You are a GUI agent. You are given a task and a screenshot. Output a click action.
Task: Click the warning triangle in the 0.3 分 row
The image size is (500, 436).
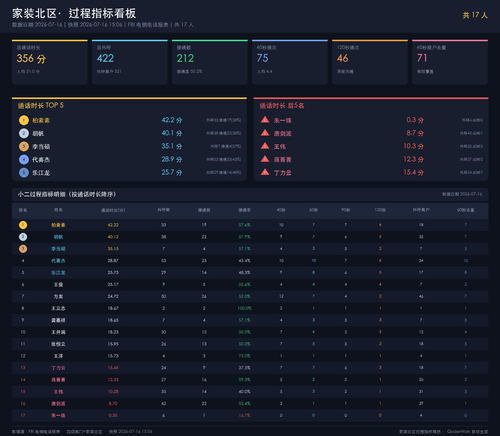265,119
